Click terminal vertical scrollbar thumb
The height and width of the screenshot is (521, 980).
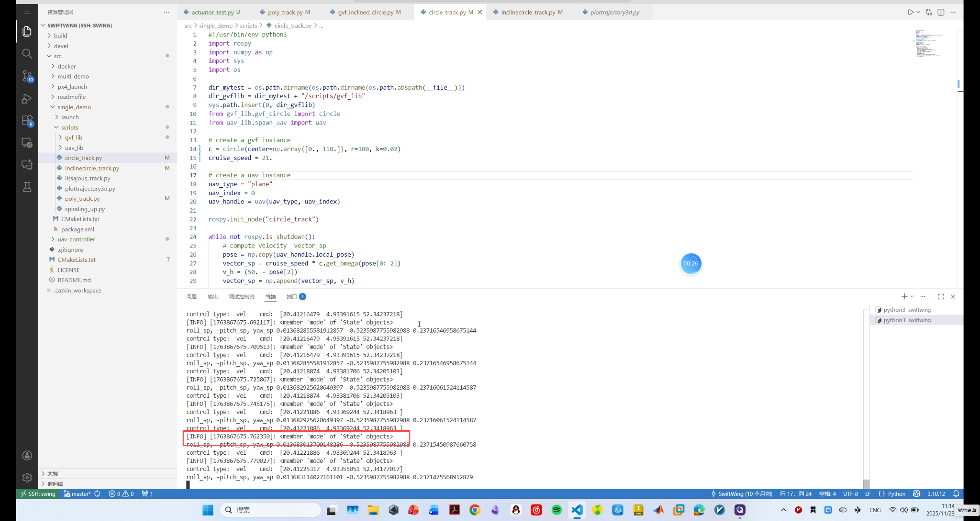tap(867, 483)
